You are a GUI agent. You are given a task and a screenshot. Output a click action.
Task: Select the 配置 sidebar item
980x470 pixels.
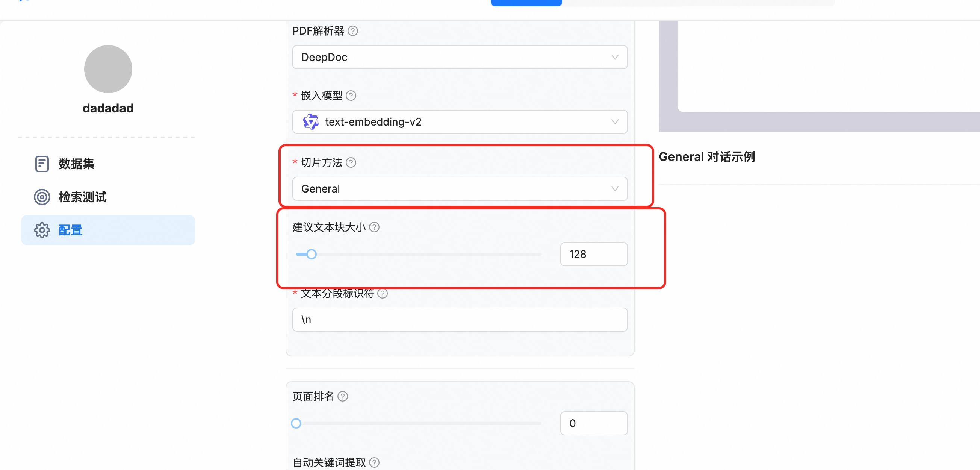[108, 230]
